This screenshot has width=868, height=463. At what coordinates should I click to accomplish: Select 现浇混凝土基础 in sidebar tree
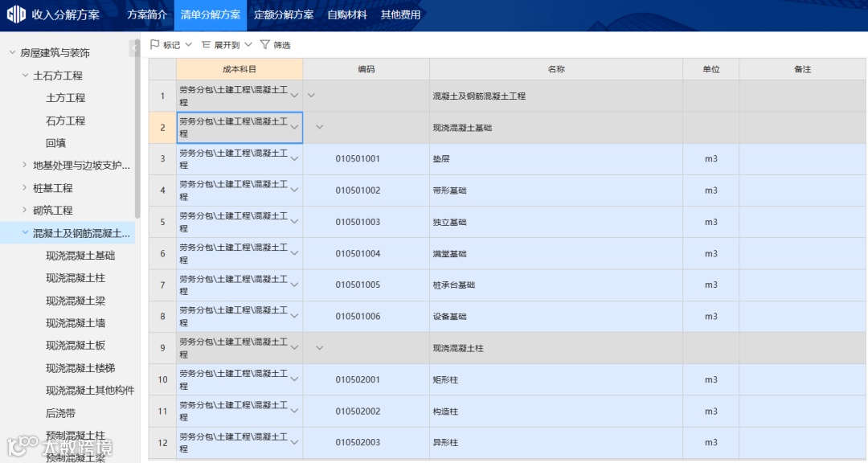(80, 256)
